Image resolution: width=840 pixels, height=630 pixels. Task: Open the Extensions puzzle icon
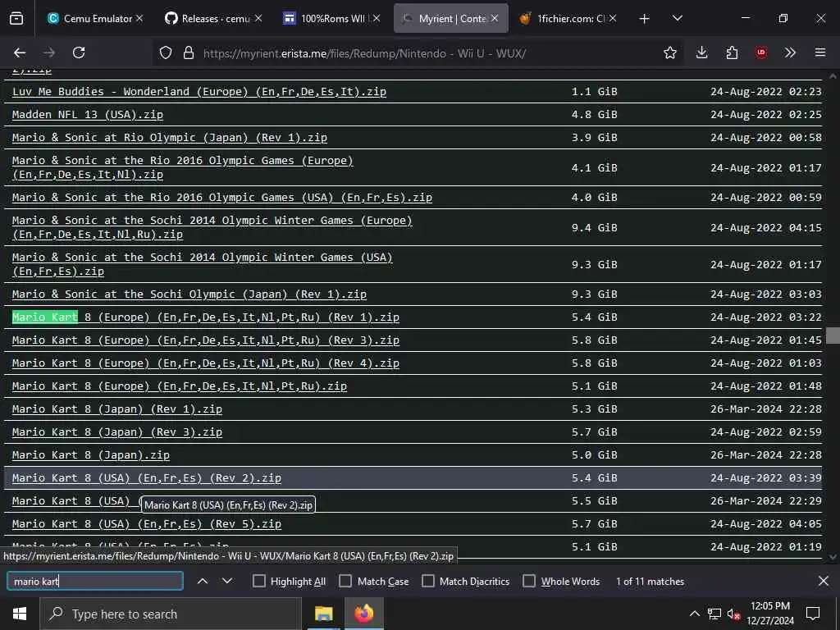(732, 52)
